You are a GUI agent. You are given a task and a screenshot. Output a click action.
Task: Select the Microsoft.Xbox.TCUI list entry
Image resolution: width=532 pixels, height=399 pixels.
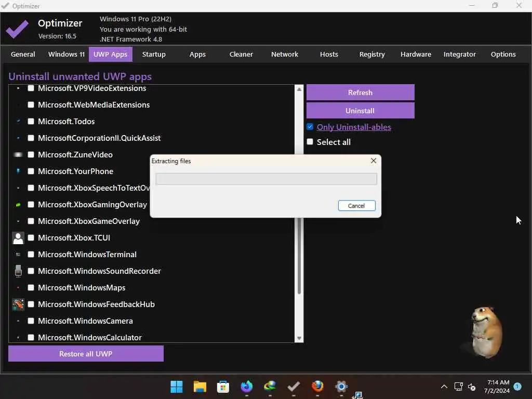[74, 238]
